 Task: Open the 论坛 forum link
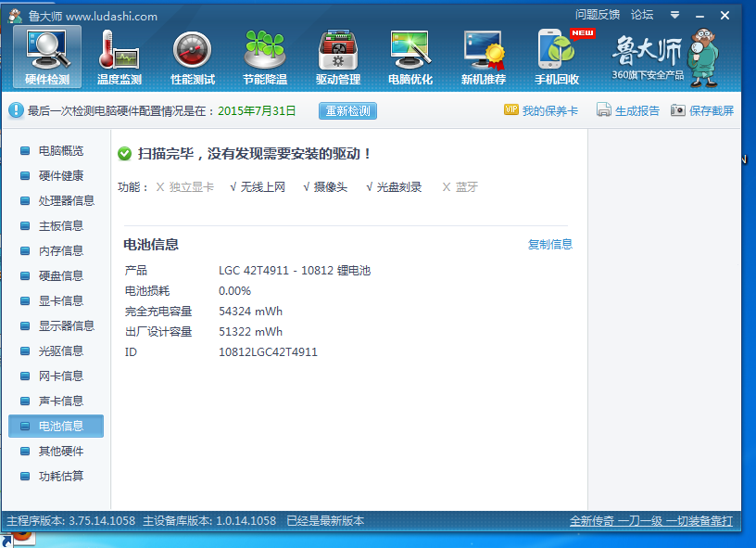pos(642,15)
